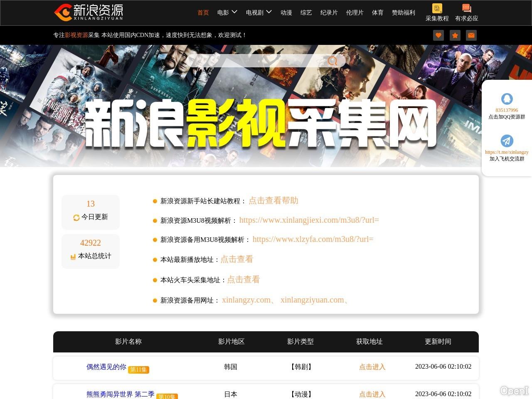This screenshot has height=399, width=532.
Task: Expand the 电影 dropdown menu
Action: 227,12
